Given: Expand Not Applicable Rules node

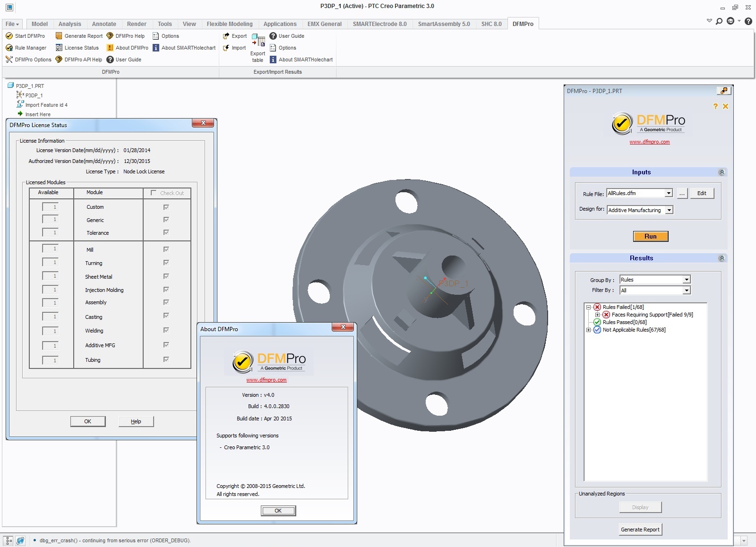Looking at the screenshot, I should 589,330.
